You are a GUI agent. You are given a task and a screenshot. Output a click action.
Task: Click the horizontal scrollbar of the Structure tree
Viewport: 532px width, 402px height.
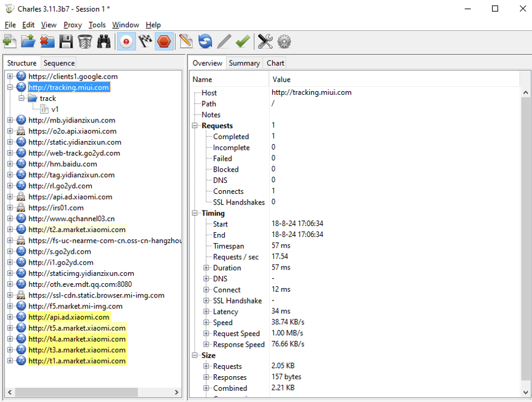76,392
